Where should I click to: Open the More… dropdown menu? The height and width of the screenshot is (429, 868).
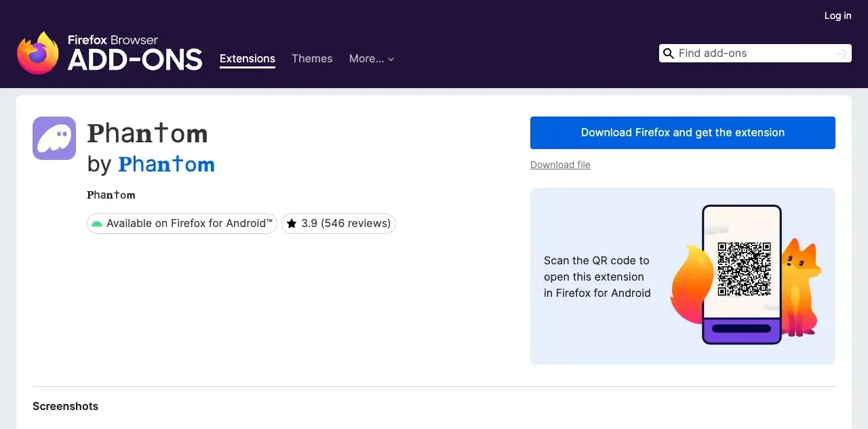point(372,59)
